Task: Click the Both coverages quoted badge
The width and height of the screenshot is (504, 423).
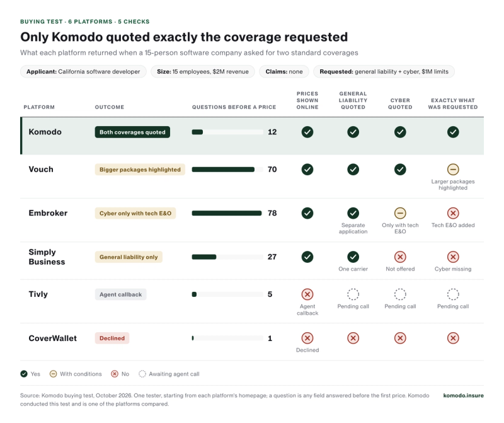Action: click(x=132, y=132)
